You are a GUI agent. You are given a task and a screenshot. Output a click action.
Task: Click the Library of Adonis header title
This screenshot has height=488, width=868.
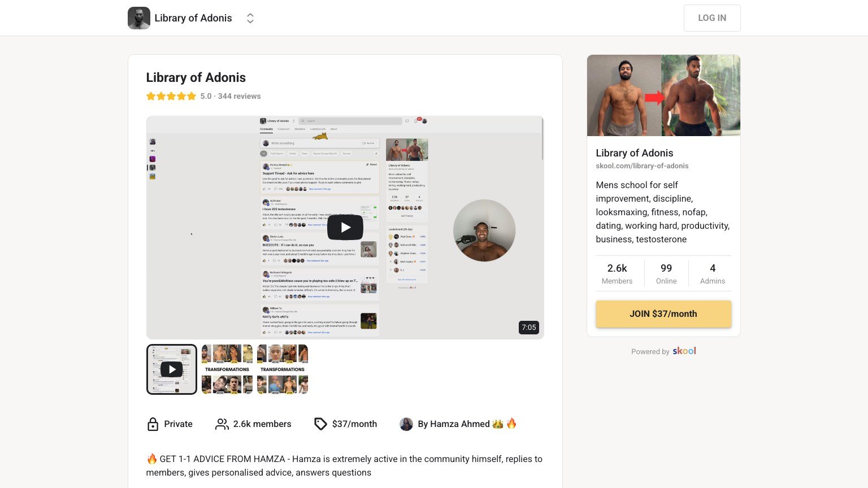click(193, 18)
